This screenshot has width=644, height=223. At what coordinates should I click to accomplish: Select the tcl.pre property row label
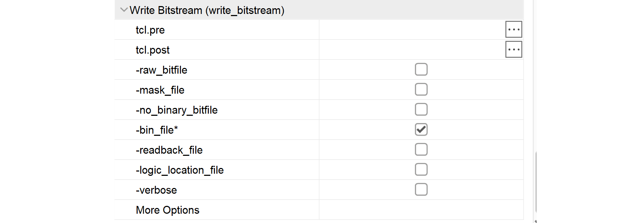150,30
